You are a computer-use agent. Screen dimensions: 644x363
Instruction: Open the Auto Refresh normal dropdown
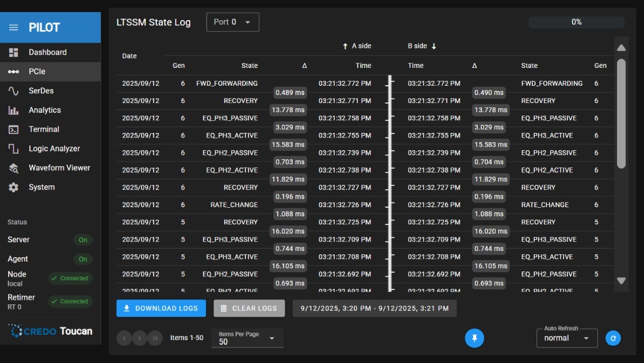pyautogui.click(x=567, y=338)
